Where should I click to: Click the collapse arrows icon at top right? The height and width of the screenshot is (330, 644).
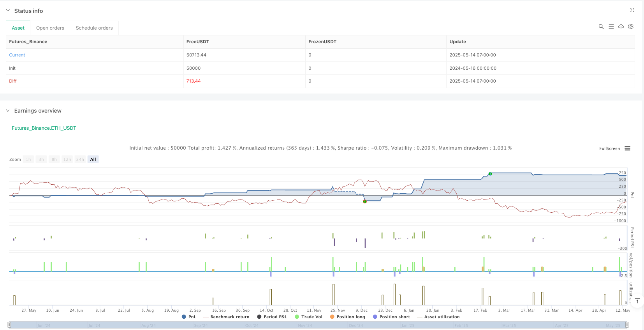(x=632, y=11)
